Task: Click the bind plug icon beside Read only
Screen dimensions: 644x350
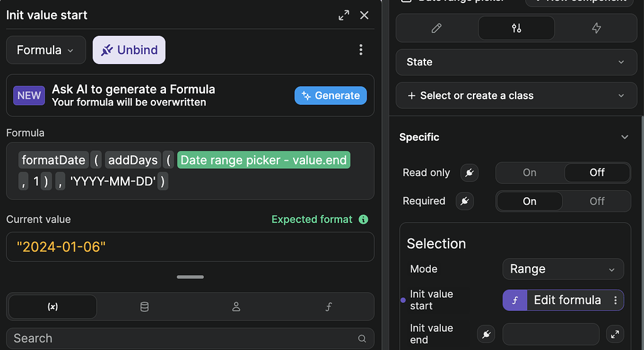Action: [x=469, y=173]
